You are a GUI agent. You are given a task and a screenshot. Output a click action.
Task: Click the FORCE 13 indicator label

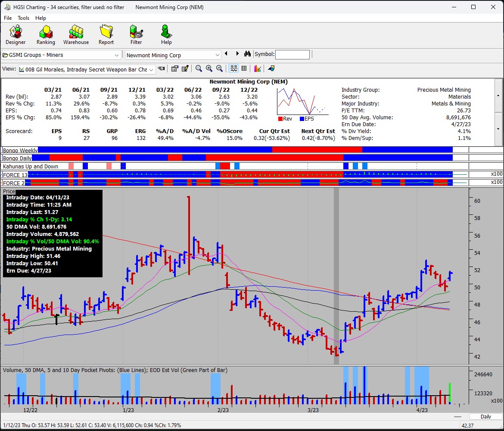[15, 175]
